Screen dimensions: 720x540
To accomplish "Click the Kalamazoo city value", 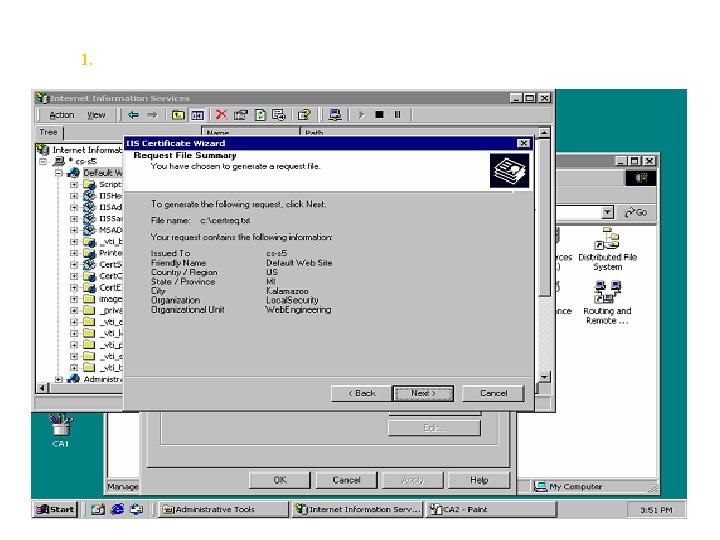I will (x=287, y=291).
